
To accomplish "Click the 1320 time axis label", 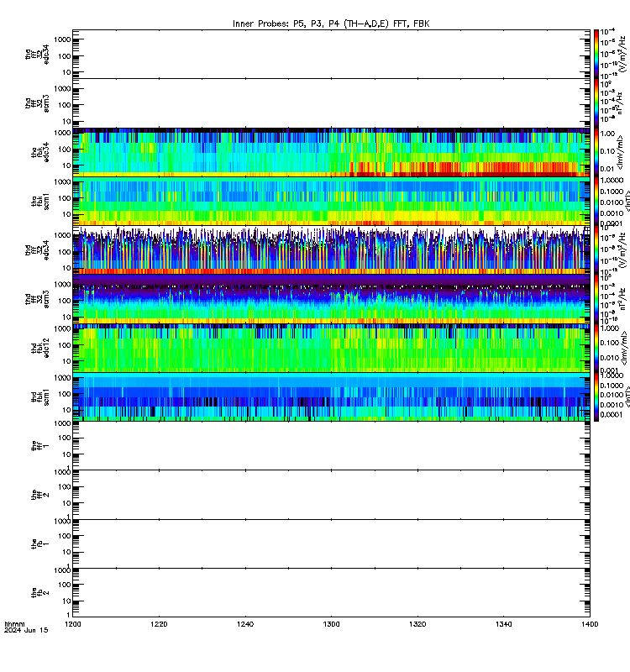I will [417, 624].
